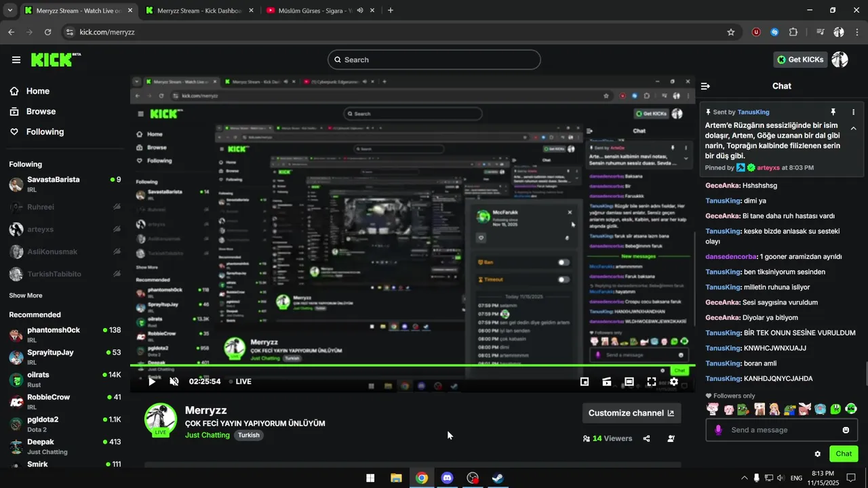Insert the Pepe frog with orange emote

click(743, 409)
